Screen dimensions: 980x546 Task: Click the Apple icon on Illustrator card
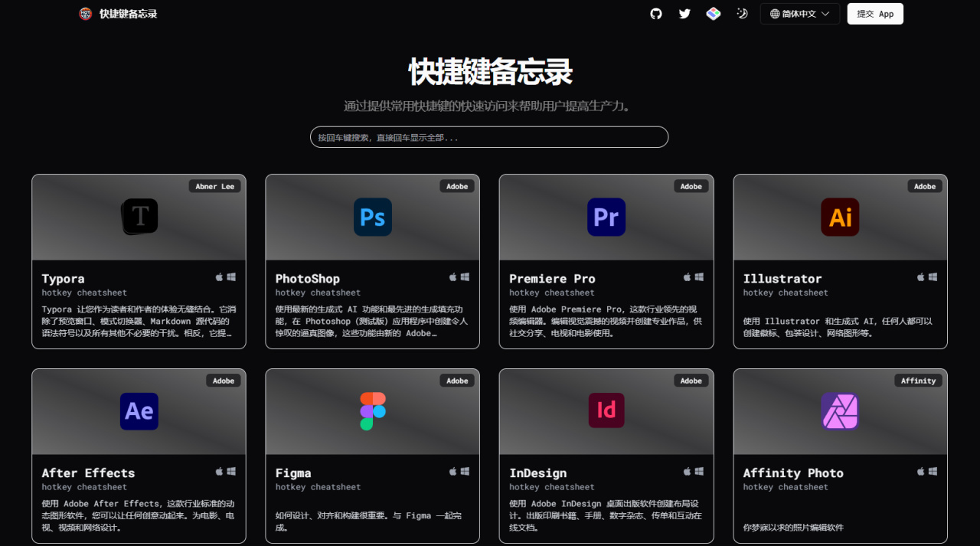(x=921, y=276)
